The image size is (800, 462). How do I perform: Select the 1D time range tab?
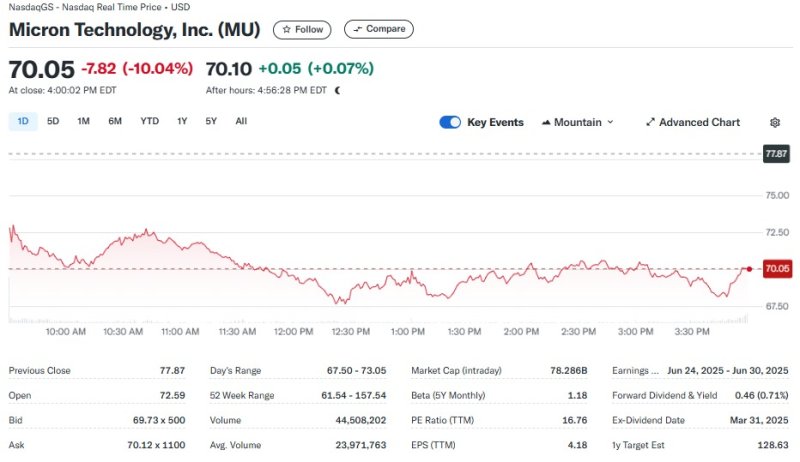(x=23, y=121)
